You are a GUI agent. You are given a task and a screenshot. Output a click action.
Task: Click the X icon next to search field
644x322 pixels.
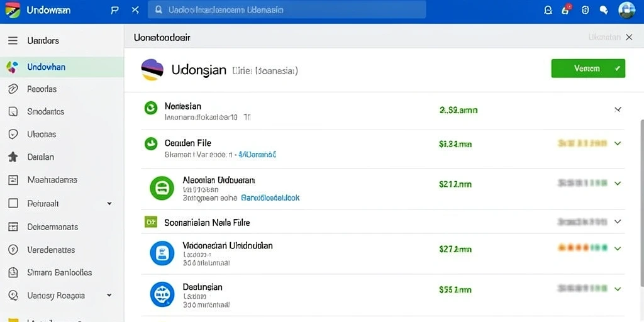tap(135, 10)
